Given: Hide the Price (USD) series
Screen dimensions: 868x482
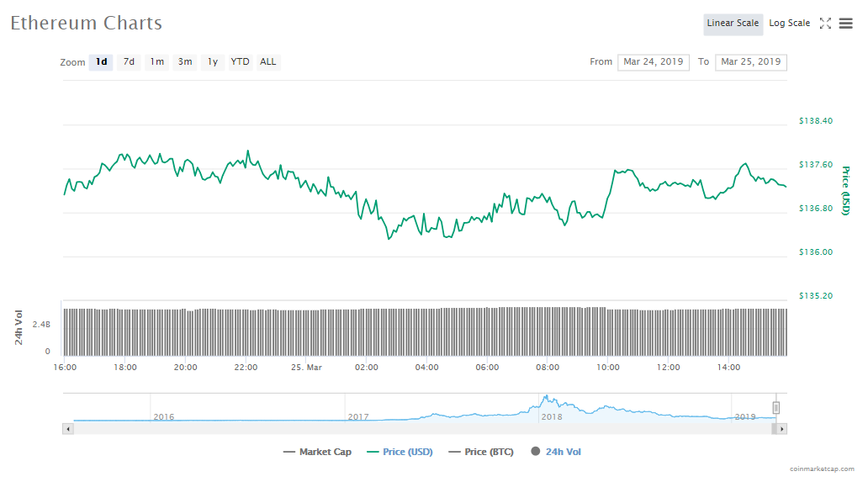Looking at the screenshot, I should pyautogui.click(x=400, y=452).
